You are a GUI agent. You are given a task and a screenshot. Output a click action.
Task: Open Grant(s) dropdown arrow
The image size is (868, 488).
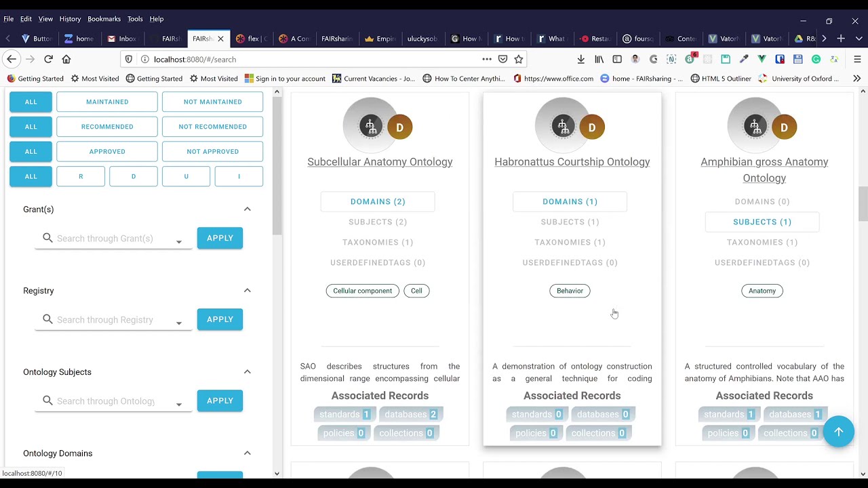click(179, 242)
